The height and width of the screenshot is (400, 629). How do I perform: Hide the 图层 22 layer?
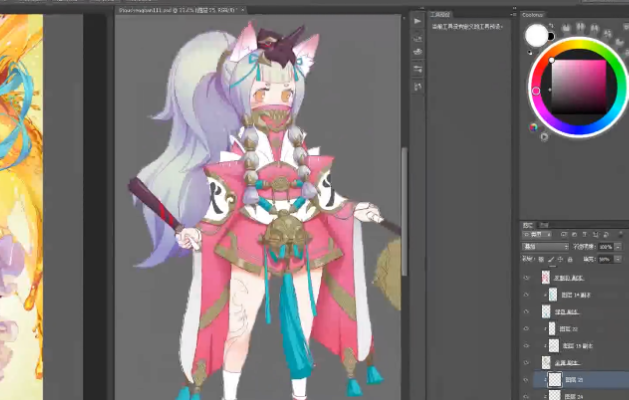tap(526, 329)
